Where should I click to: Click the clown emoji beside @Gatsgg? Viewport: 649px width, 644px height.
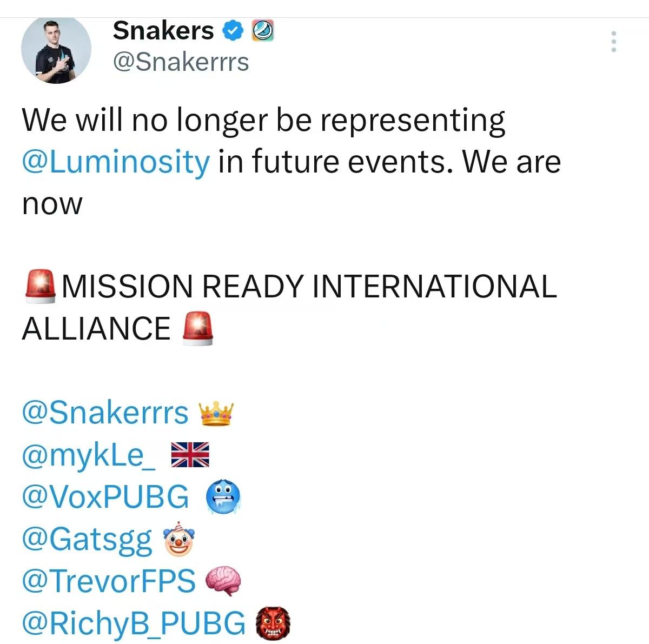178,539
